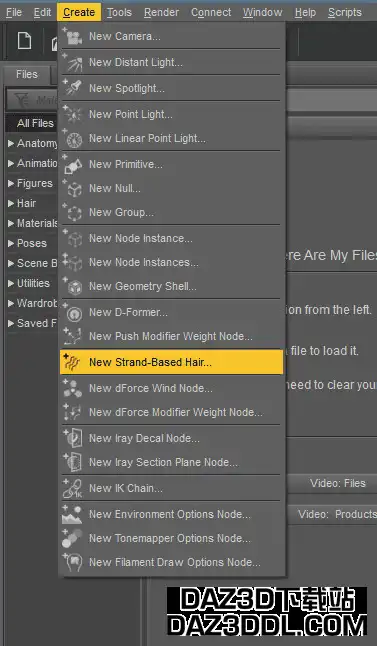Image resolution: width=377 pixels, height=646 pixels.
Task: Choose New Null... menu entry
Action: [x=171, y=188]
